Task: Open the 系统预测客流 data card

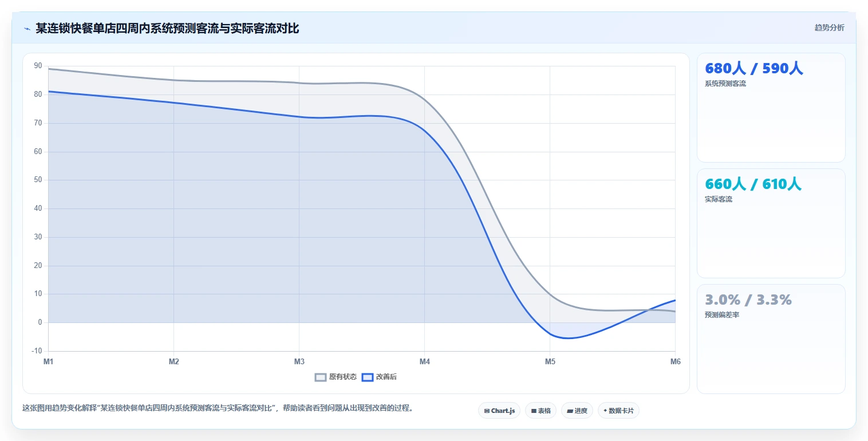Action: (x=771, y=108)
